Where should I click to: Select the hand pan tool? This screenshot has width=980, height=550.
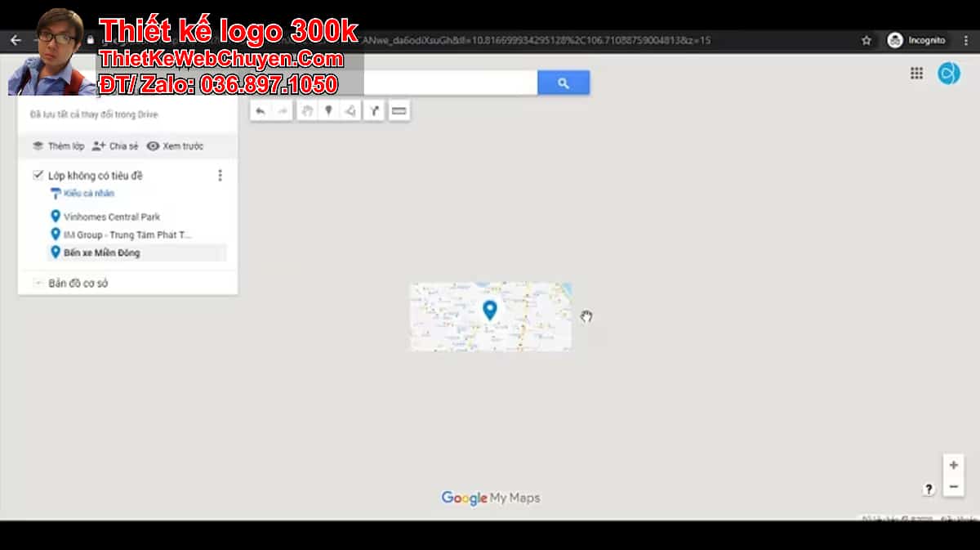[307, 111]
